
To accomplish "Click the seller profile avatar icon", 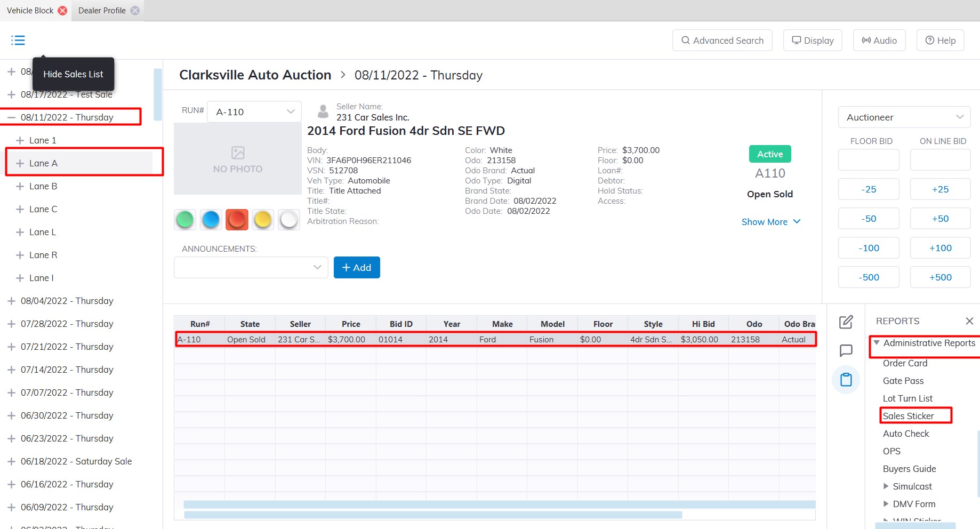I will coord(323,111).
